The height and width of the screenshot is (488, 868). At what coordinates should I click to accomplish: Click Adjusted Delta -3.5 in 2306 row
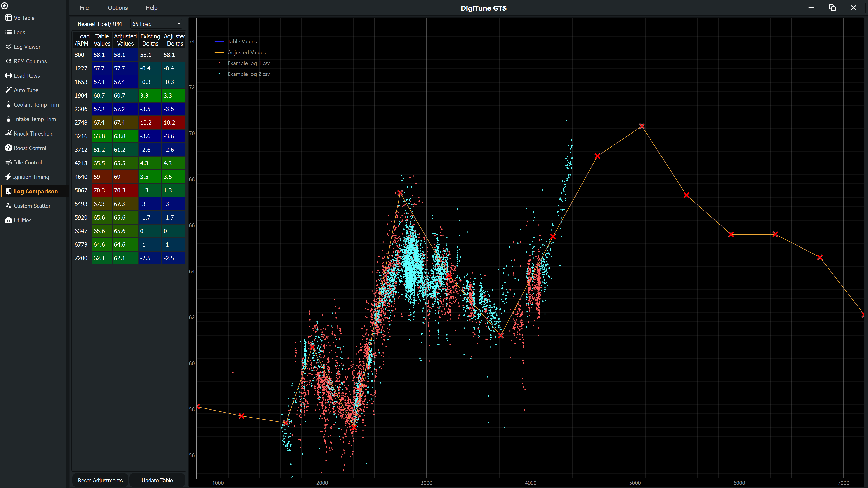[x=174, y=109]
